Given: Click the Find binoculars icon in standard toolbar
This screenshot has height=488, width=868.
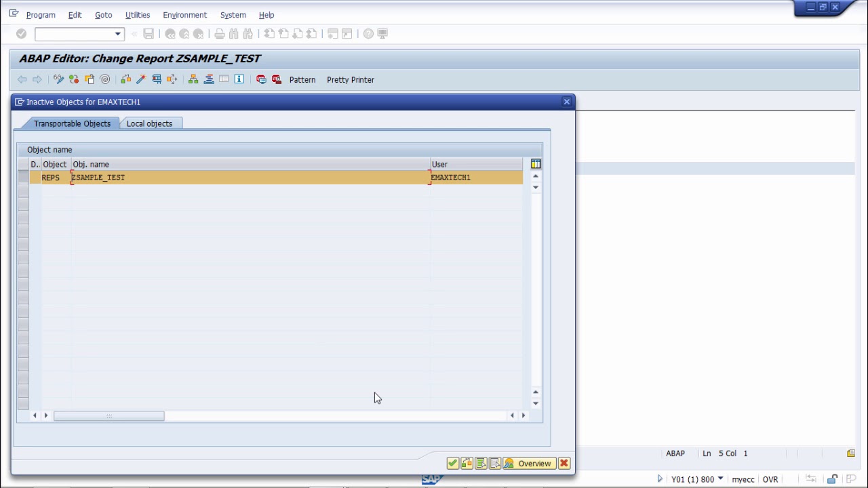Looking at the screenshot, I should 234,34.
